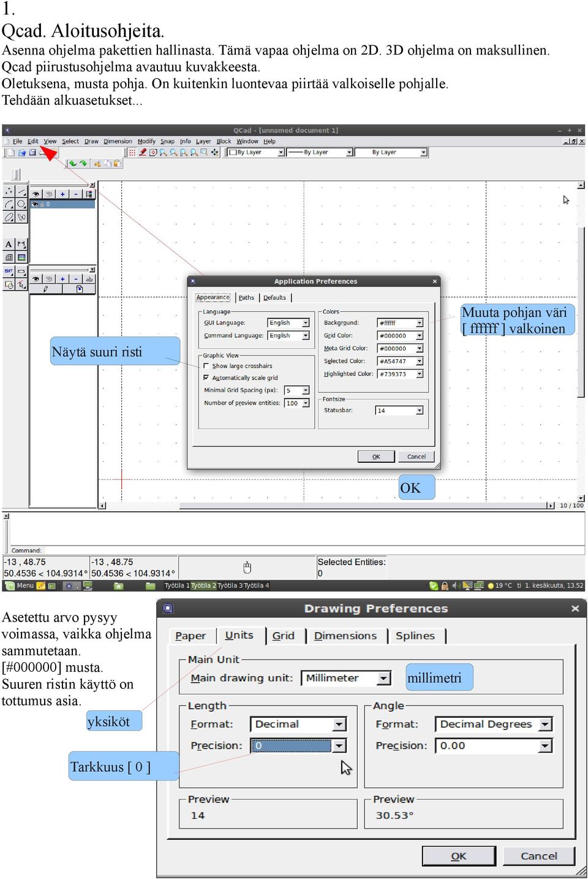Click the Open file icon in QCad toolbar

pos(21,153)
